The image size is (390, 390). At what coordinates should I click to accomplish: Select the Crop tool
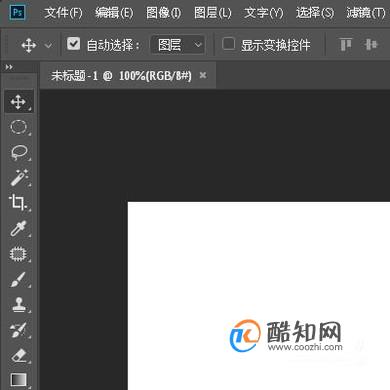coord(19,203)
